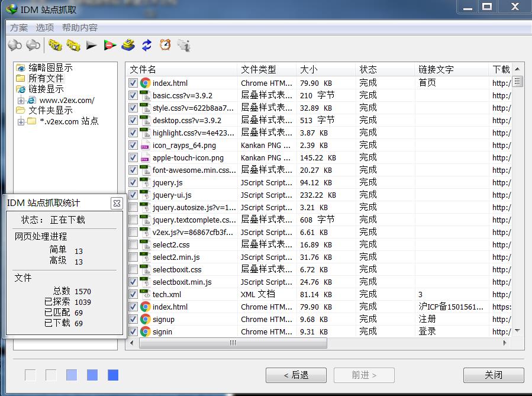Click the jquery.js script file icon
532x396 pixels.
[145, 182]
